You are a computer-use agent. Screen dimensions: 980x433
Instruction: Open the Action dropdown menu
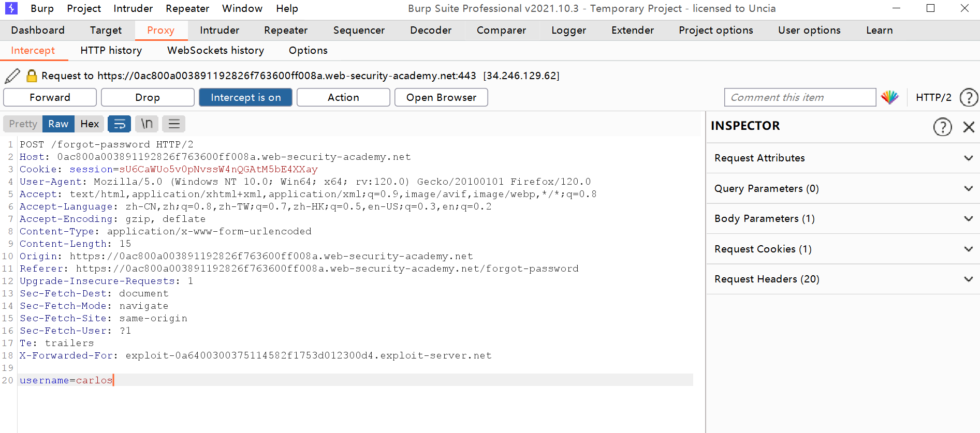pos(343,97)
